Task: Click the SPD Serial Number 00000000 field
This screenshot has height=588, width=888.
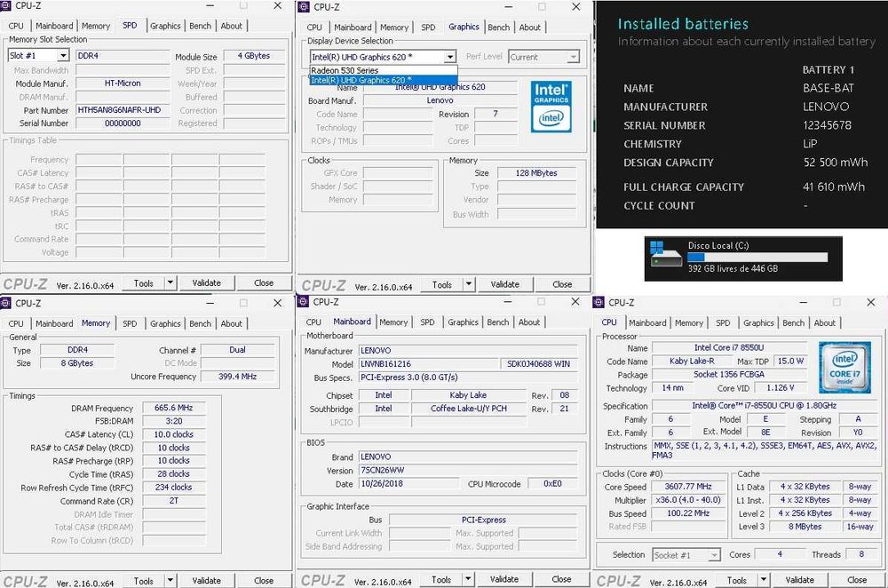Action: pyautogui.click(x=123, y=123)
